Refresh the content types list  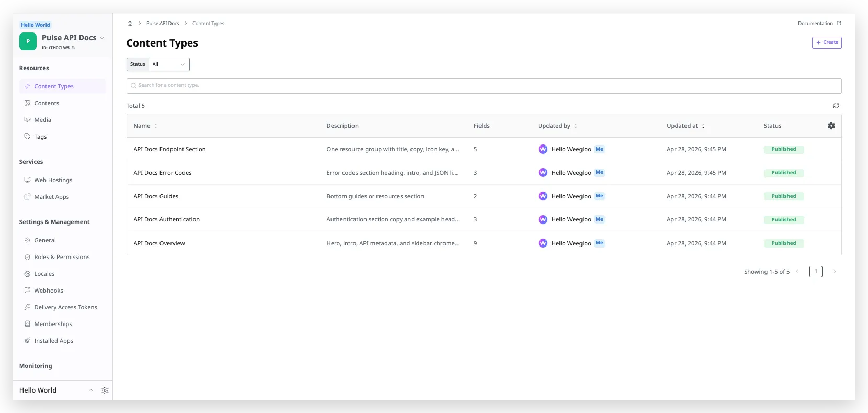tap(836, 106)
